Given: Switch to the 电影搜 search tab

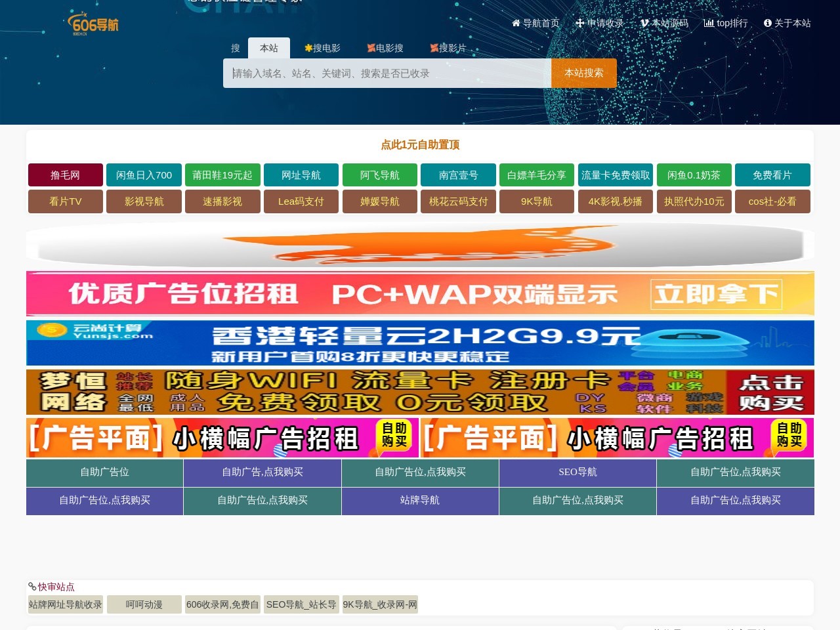Looking at the screenshot, I should coord(385,48).
